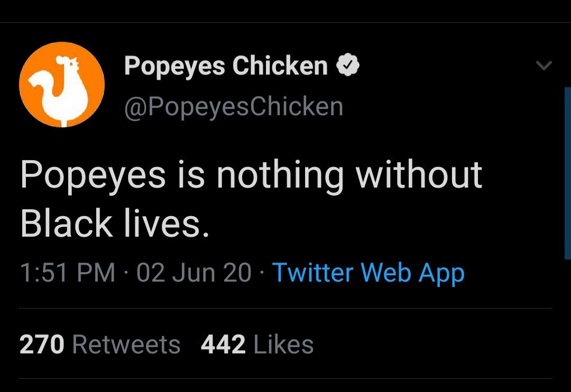
Task: Click the 02 Jun 20 date
Action: (x=194, y=273)
